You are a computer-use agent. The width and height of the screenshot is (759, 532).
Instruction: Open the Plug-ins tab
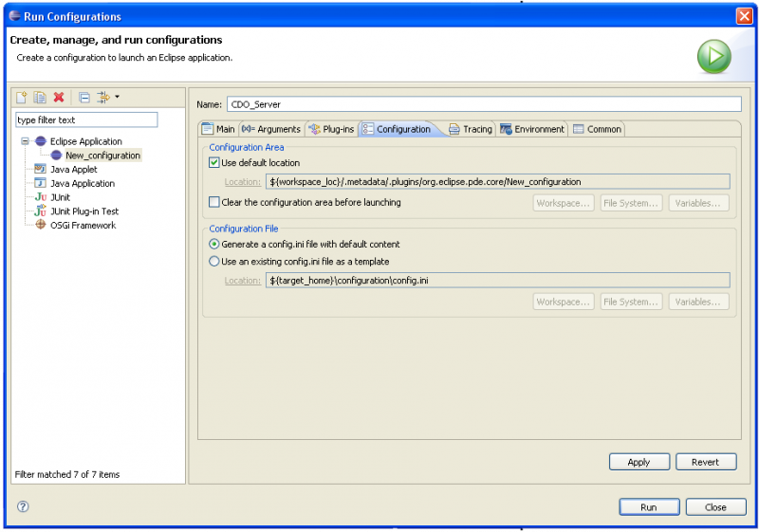[331, 129]
